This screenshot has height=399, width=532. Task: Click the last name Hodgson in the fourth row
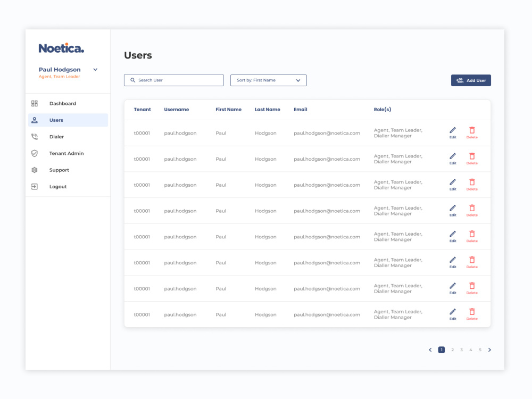click(265, 211)
